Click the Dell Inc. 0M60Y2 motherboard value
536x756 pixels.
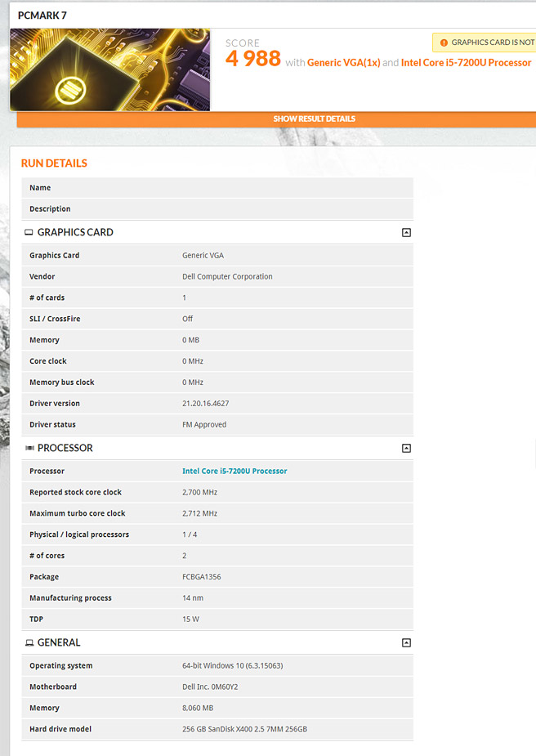(210, 687)
